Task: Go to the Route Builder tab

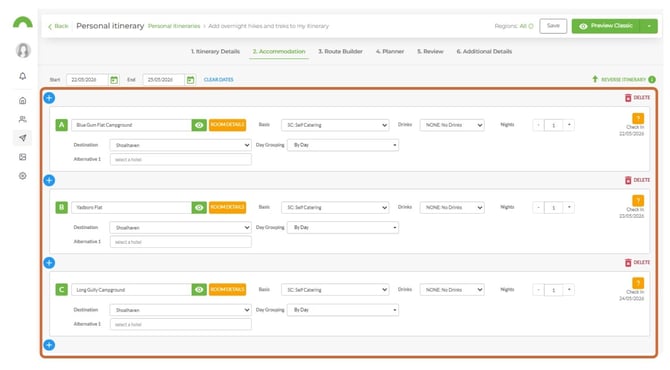Action: pyautogui.click(x=340, y=51)
